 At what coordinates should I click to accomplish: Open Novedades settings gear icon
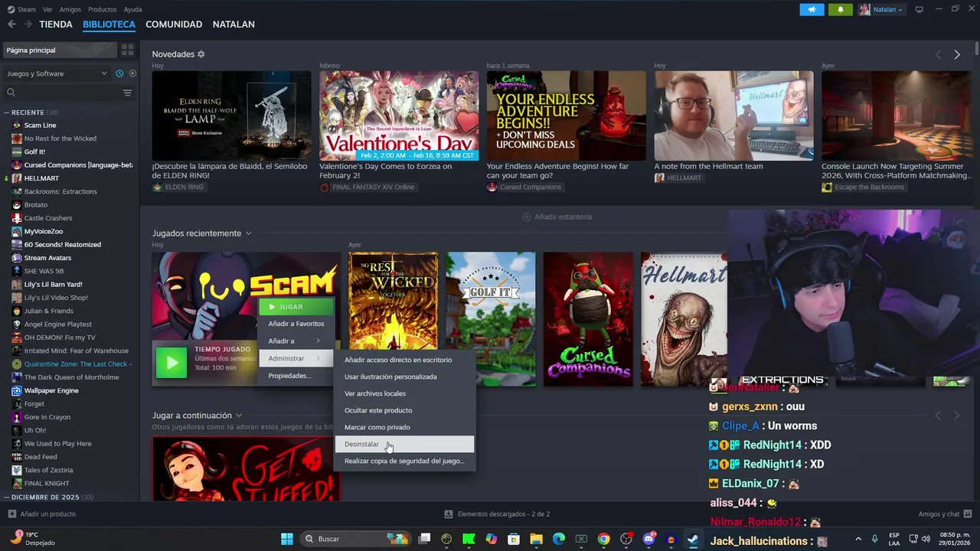click(201, 54)
